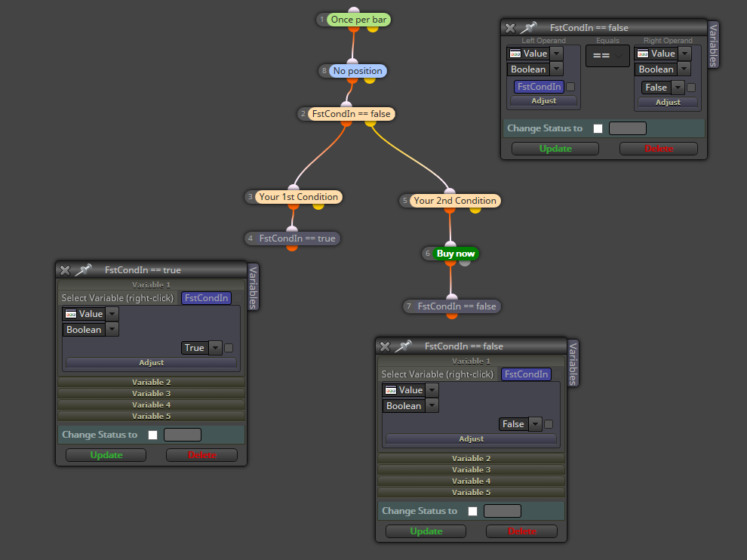Pin the FstCondIn == true panel
Image resolution: width=747 pixels, height=560 pixels.
(83, 269)
